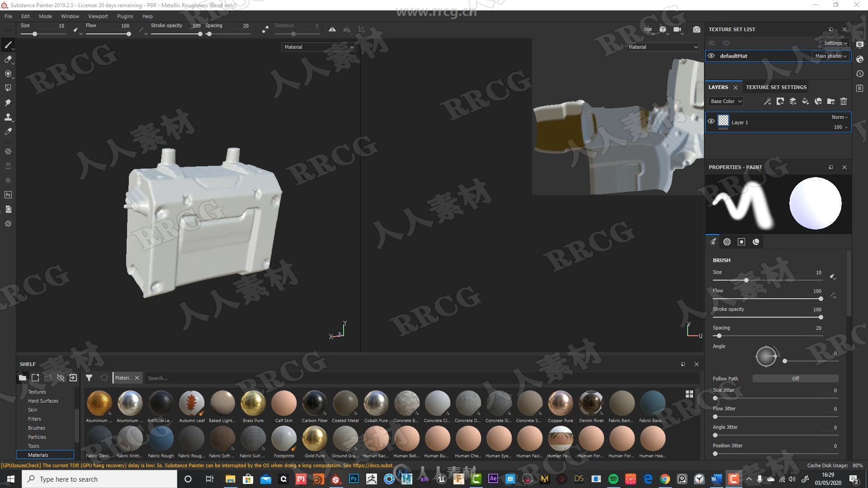Open the left viewport Material dropdown

click(x=319, y=47)
